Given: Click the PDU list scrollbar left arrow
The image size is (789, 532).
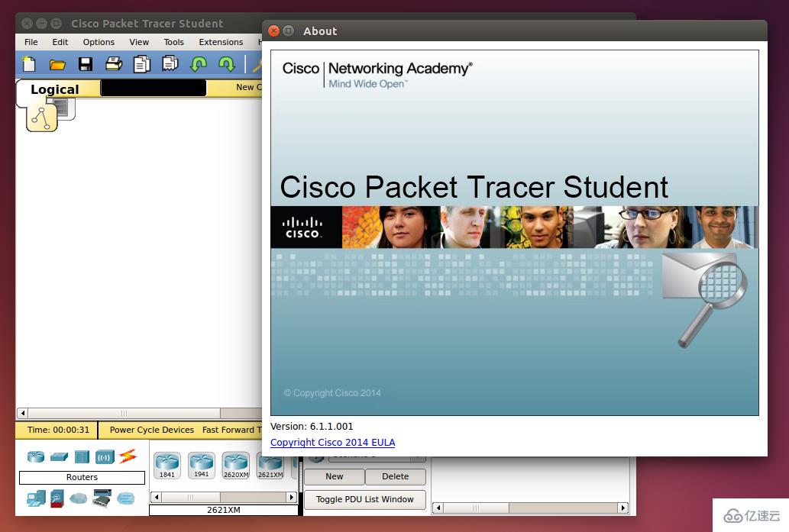Looking at the screenshot, I should 438,508.
